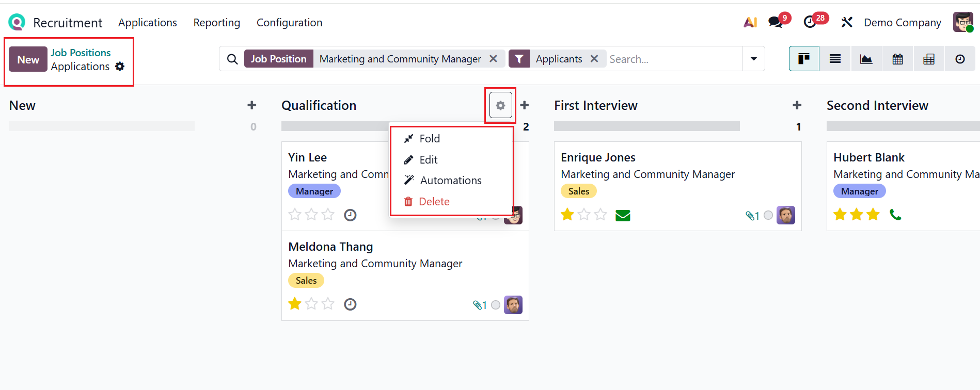Click the First Interview progress bar
The height and width of the screenshot is (390, 980).
click(646, 126)
